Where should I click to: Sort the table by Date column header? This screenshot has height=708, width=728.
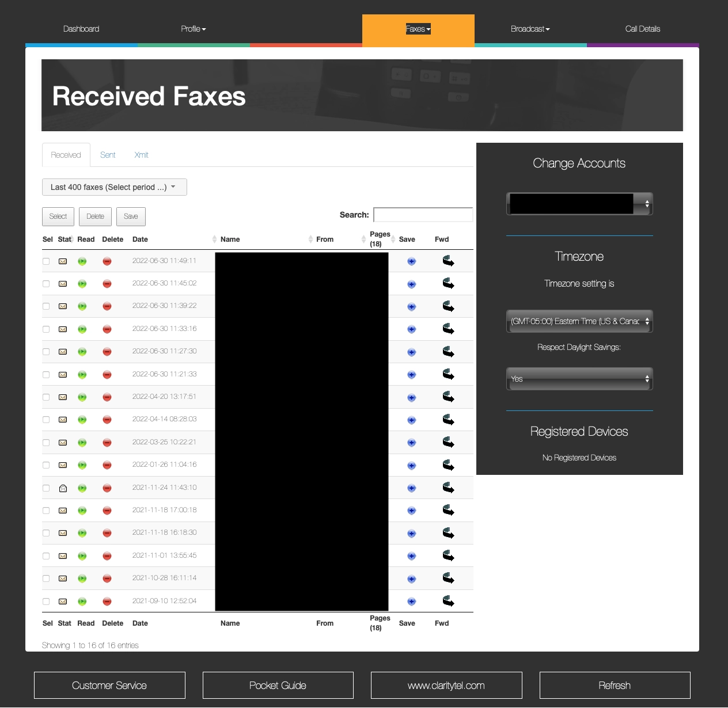(140, 239)
